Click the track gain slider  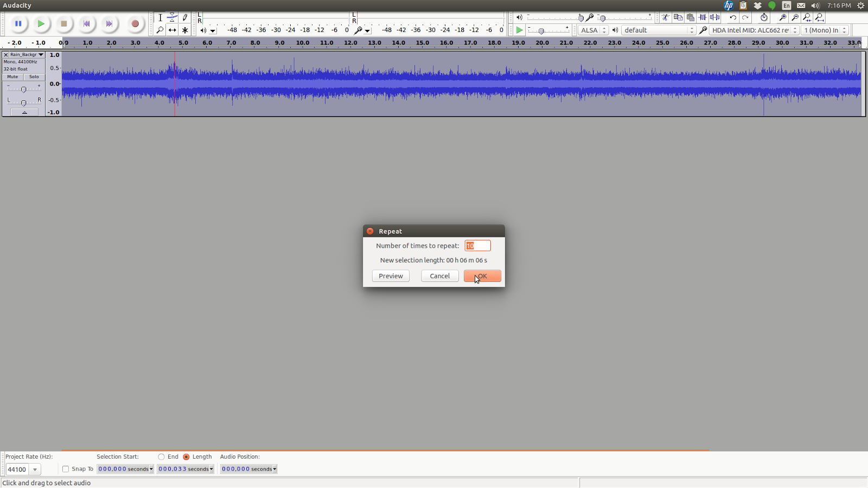(x=23, y=89)
